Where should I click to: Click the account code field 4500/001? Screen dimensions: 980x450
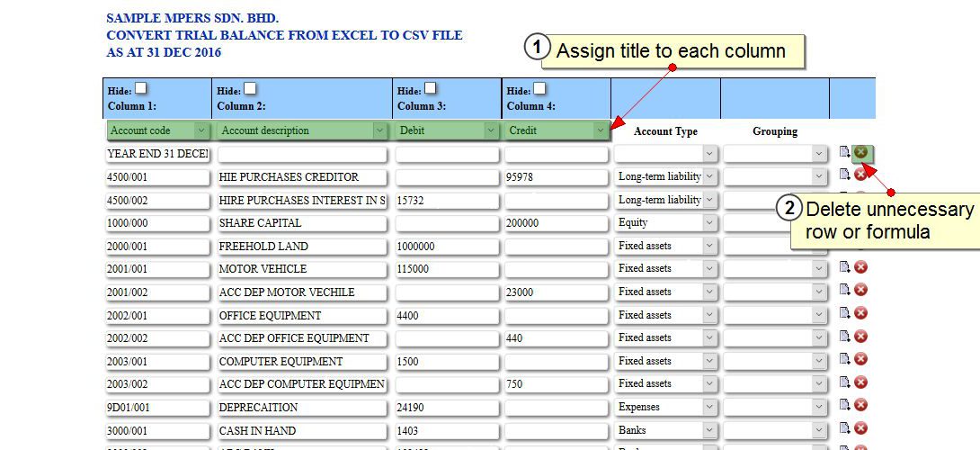(x=157, y=177)
